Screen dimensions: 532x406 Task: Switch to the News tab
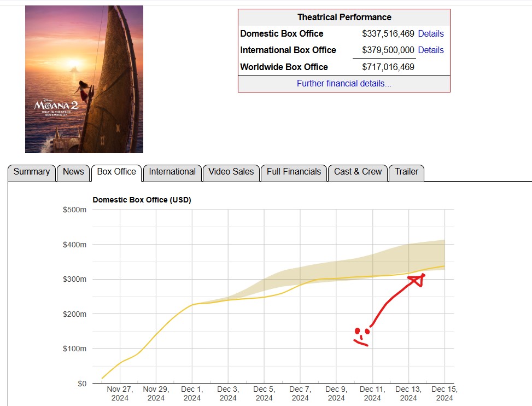(x=73, y=172)
